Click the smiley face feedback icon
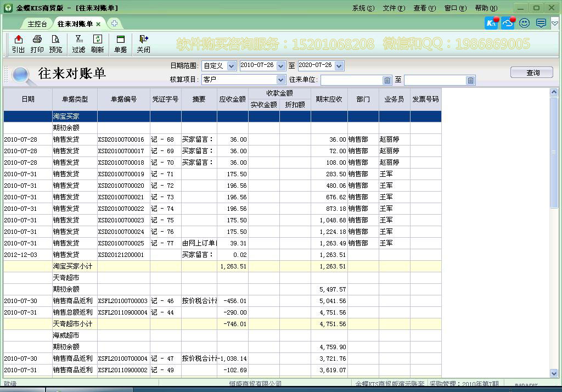Image resolution: width=562 pixels, height=392 pixels. click(x=524, y=23)
